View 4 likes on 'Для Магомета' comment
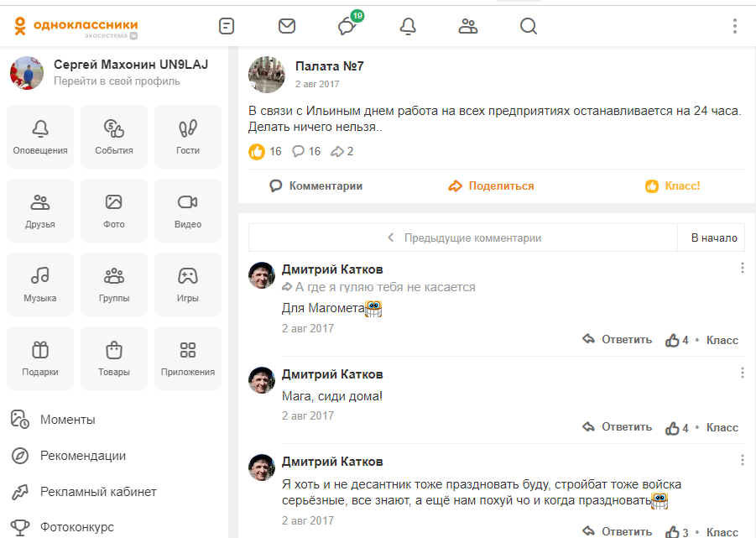This screenshot has height=538, width=756. click(677, 341)
